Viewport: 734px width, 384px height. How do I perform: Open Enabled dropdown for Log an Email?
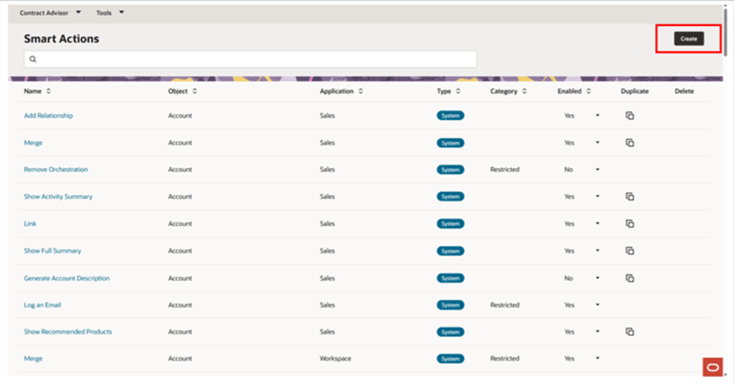tap(597, 305)
